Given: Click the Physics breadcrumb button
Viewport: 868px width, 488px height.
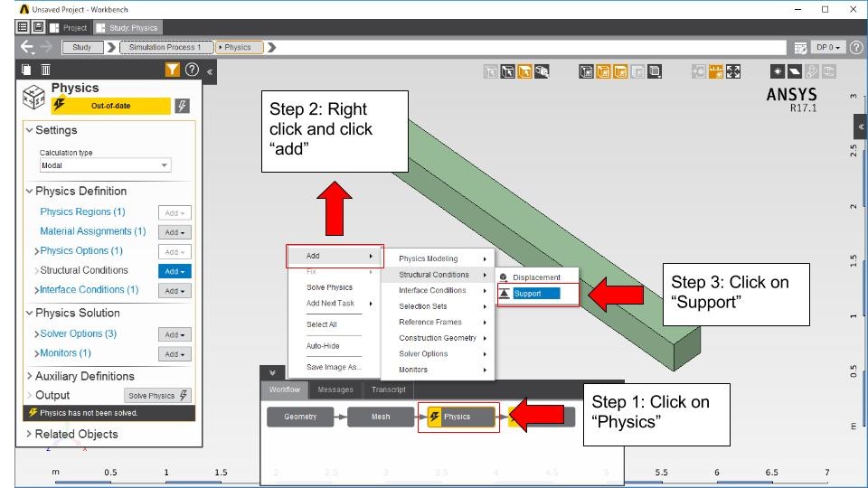Looking at the screenshot, I should 239,47.
